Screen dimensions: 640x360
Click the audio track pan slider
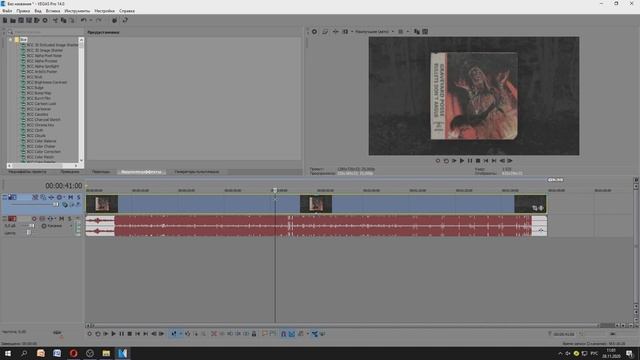pyautogui.click(x=29, y=233)
